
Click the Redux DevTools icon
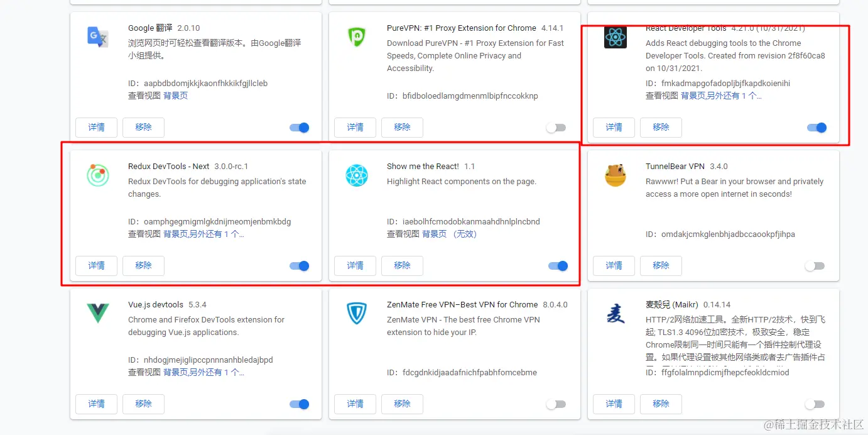pyautogui.click(x=98, y=175)
